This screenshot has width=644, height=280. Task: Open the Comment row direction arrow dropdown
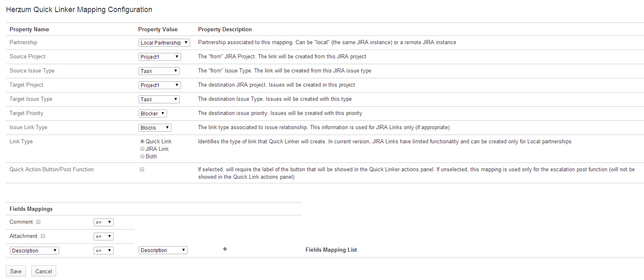coord(104,222)
